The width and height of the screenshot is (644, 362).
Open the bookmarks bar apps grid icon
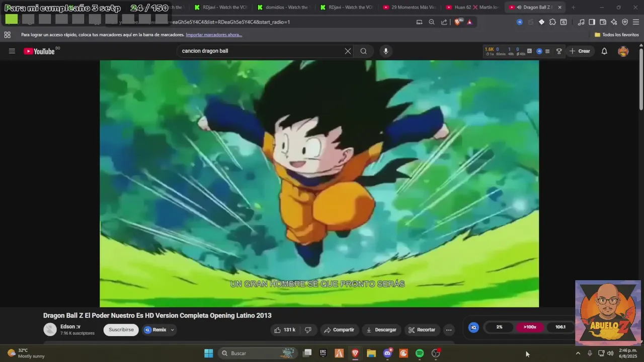[x=7, y=35]
